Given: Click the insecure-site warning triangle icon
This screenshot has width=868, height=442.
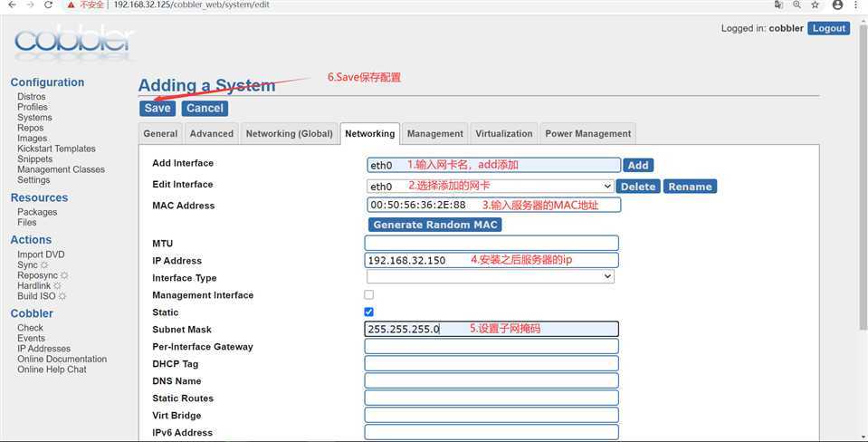Looking at the screenshot, I should tap(71, 5).
